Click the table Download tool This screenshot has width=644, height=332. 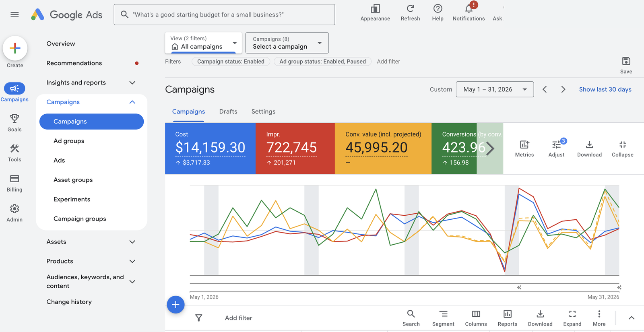tap(540, 314)
